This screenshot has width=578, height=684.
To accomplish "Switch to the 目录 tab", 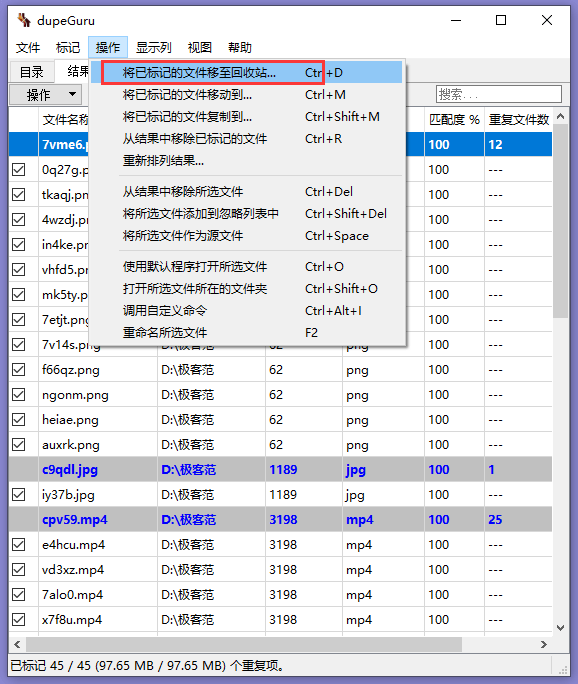I will (31, 72).
